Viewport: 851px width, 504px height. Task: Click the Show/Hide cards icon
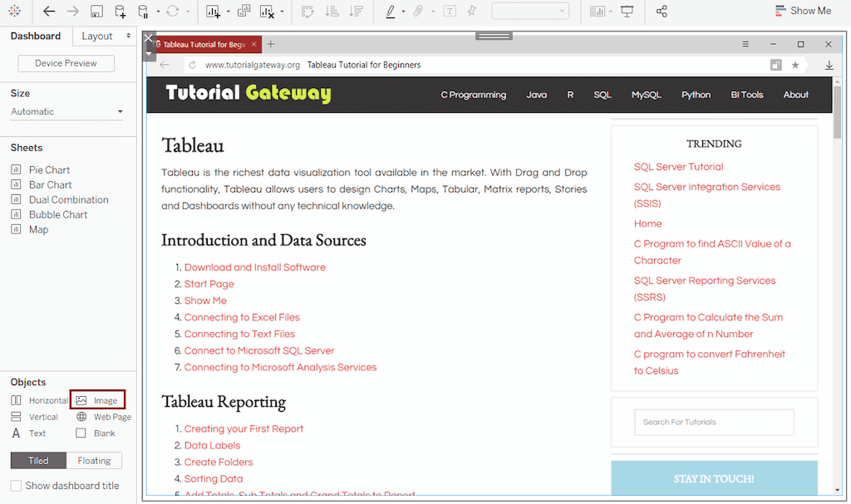tap(597, 12)
